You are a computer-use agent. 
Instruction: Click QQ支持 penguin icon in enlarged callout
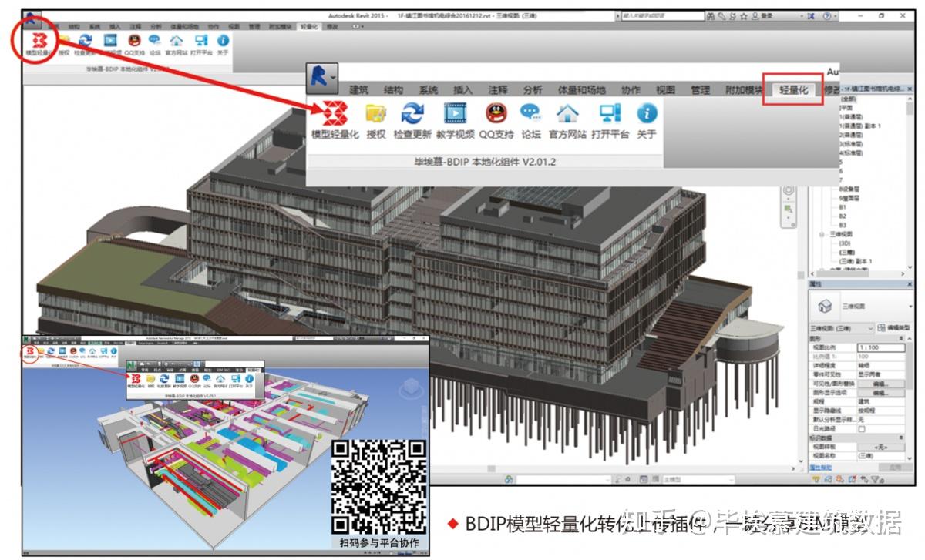(x=496, y=113)
